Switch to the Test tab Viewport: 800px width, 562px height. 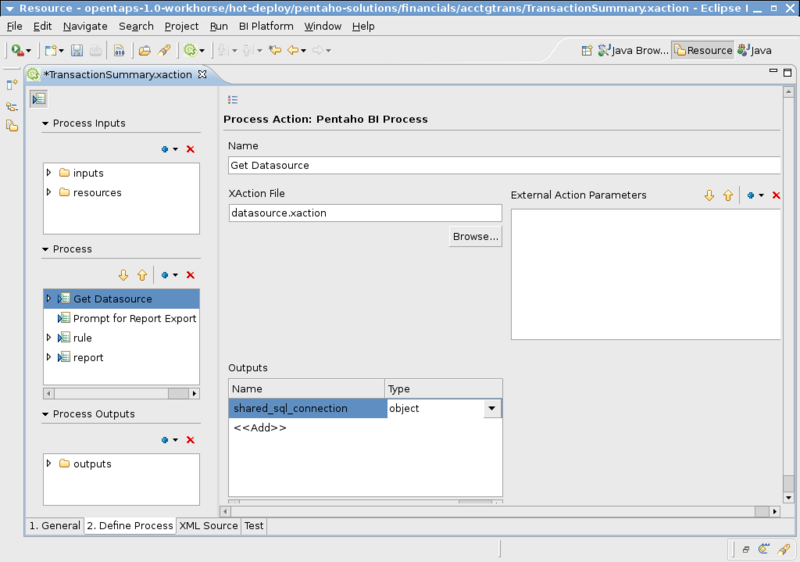[254, 525]
